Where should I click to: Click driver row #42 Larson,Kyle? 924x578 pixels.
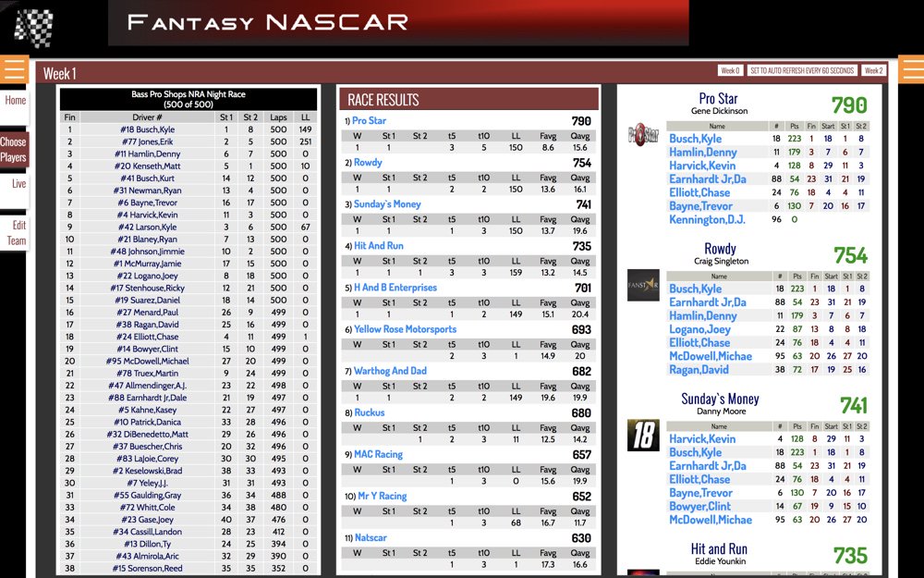pos(188,228)
